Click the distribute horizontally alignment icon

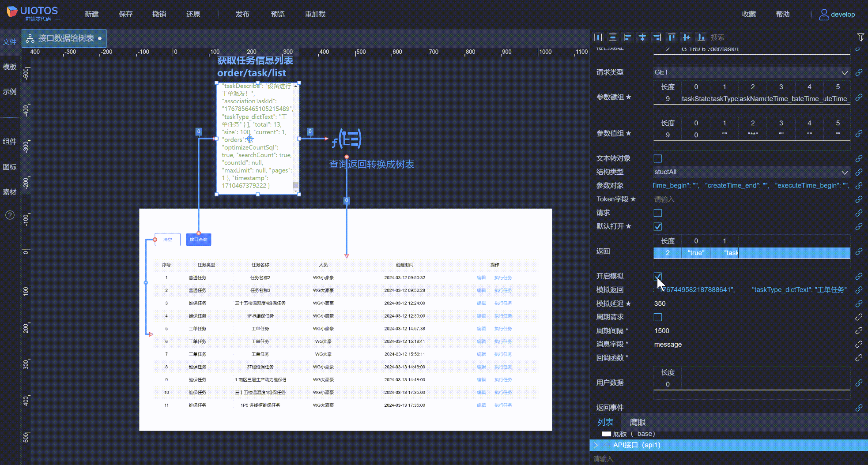[x=598, y=37]
